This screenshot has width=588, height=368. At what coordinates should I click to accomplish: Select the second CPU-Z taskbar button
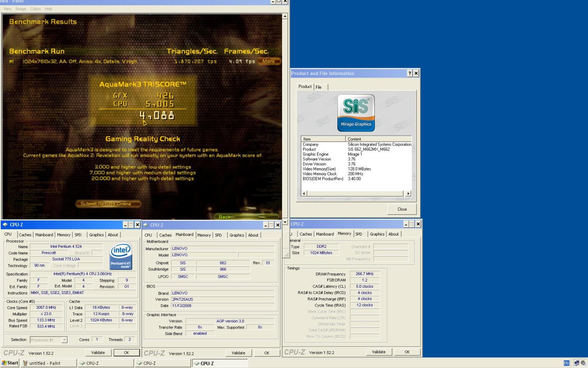(163, 363)
